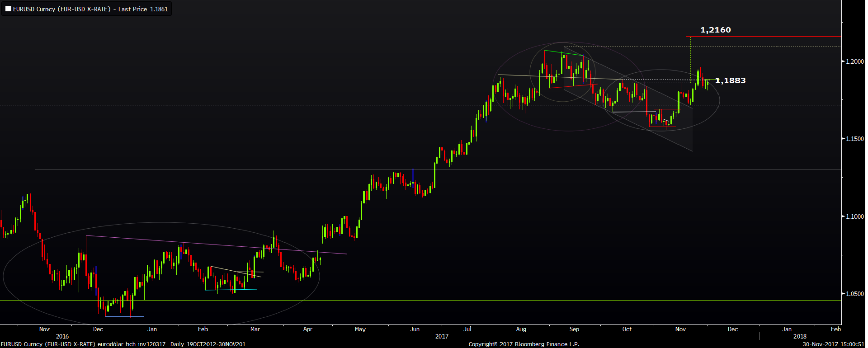
Task: Click the white EURUSD legend color square
Action: (8, 9)
